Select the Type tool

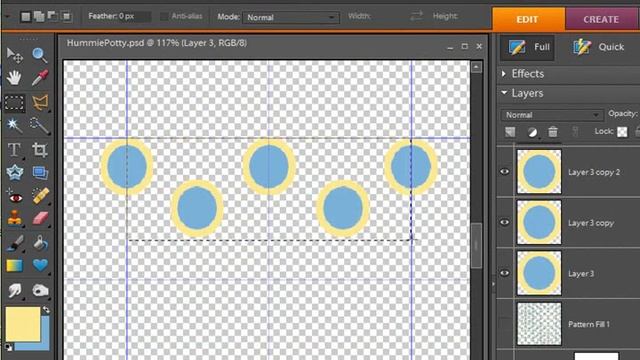(x=15, y=150)
